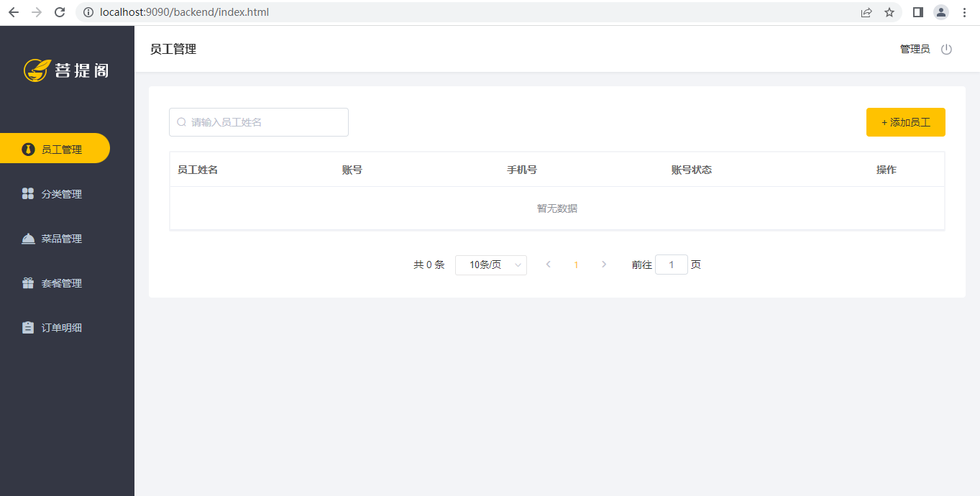Viewport: 980px width, 496px height.
Task: Select 员工管理 in the sidebar
Action: pyautogui.click(x=61, y=150)
